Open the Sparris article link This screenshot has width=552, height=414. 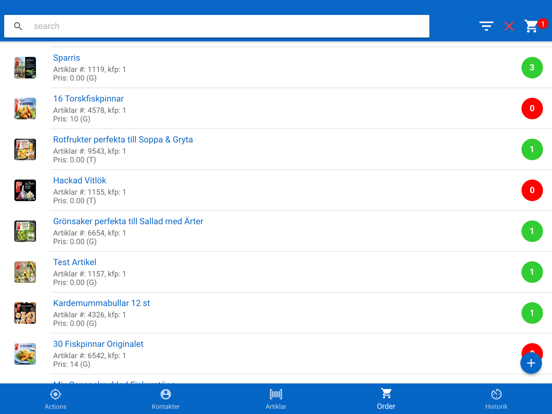[67, 58]
